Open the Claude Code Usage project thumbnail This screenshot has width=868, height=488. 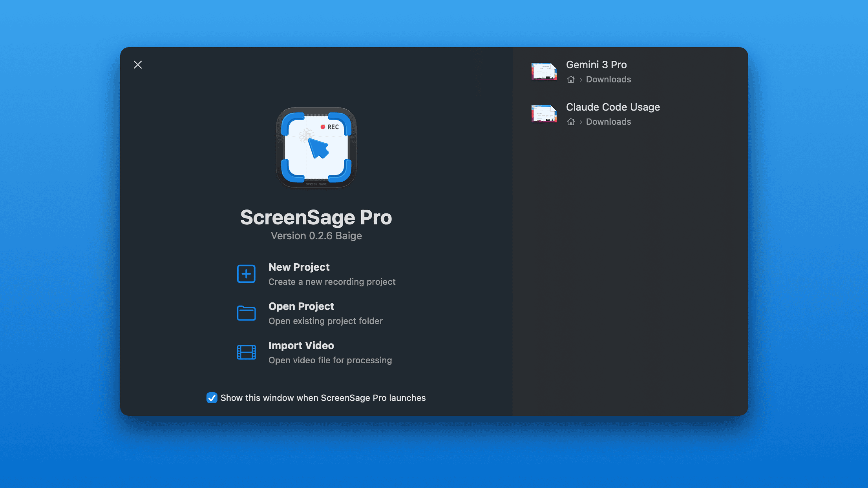[544, 114]
